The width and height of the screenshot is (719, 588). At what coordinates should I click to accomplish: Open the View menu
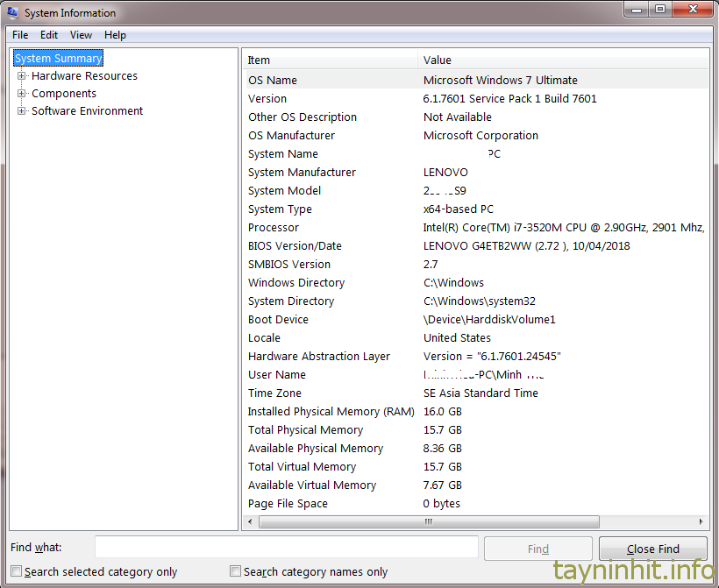(x=81, y=35)
